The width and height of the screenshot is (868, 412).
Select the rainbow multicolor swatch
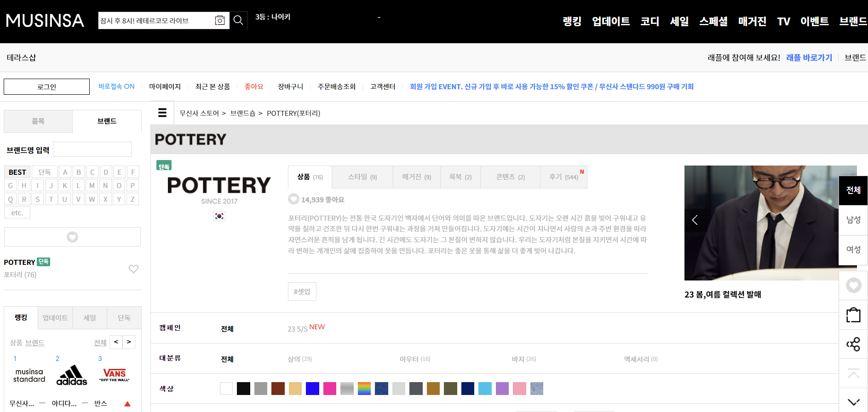[x=364, y=389]
